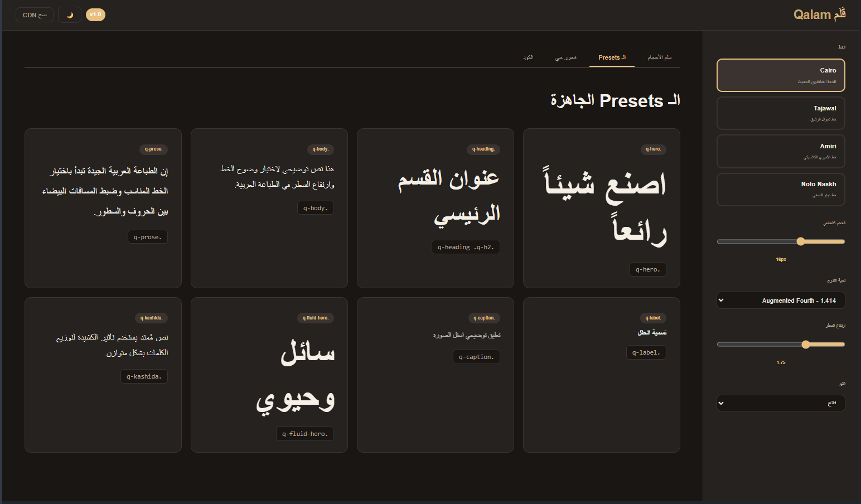Open the Qalam logo home link
Image resolution: width=861 pixels, height=504 pixels.
point(819,14)
